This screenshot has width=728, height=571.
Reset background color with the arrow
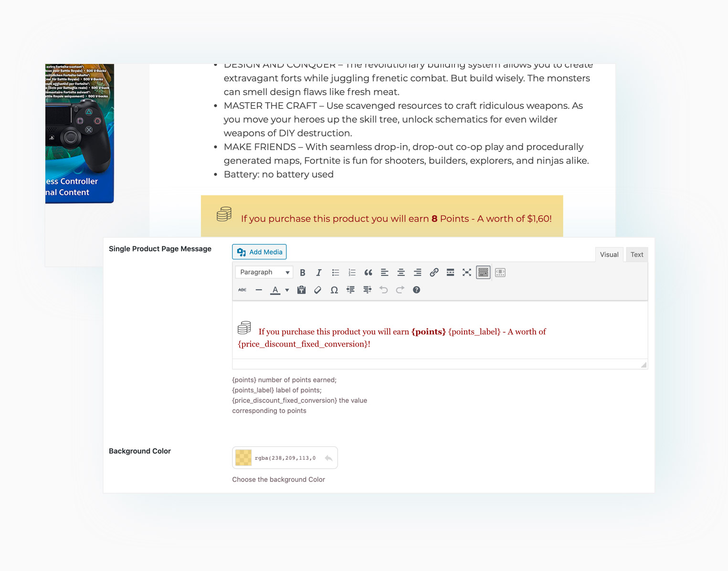tap(328, 458)
